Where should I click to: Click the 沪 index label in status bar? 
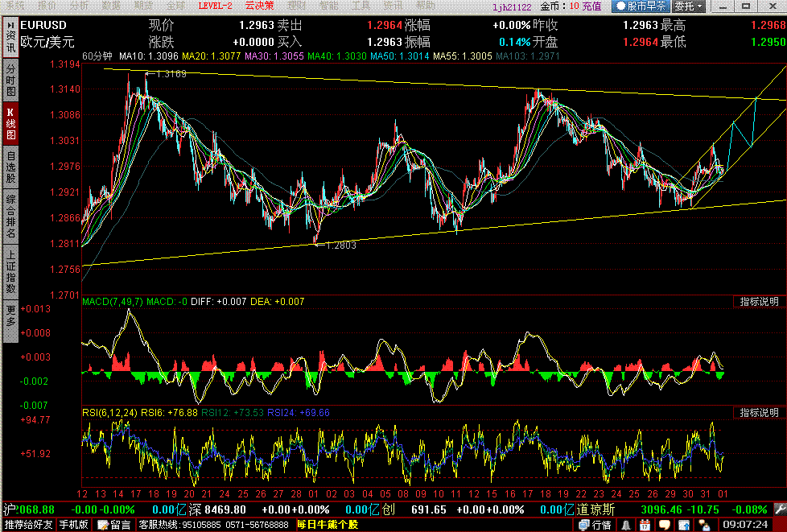[x=9, y=510]
